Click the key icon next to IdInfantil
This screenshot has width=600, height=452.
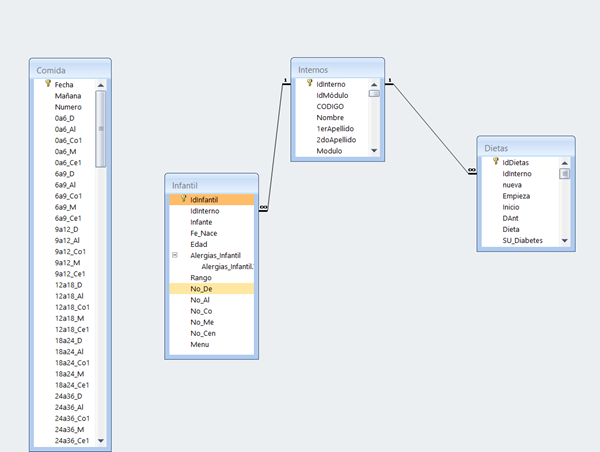(x=182, y=200)
